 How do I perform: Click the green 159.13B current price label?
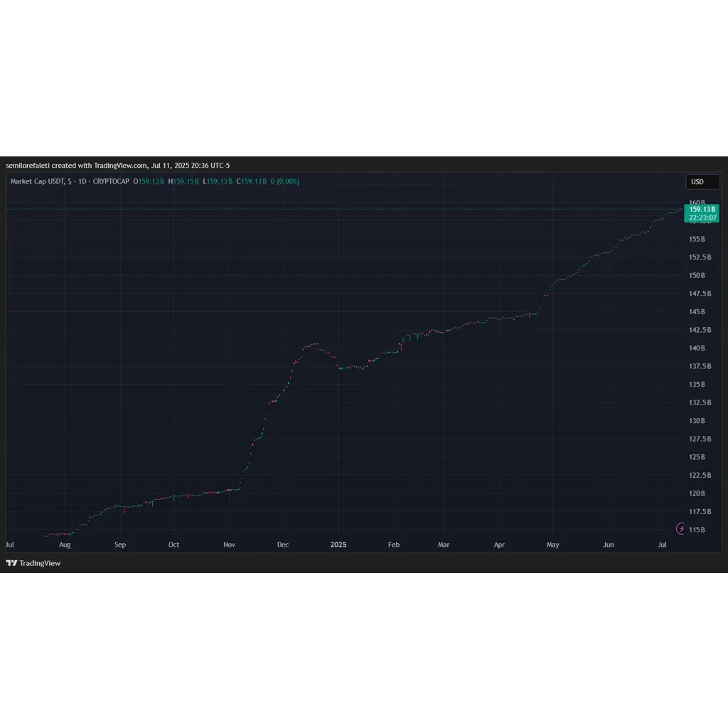tap(702, 210)
